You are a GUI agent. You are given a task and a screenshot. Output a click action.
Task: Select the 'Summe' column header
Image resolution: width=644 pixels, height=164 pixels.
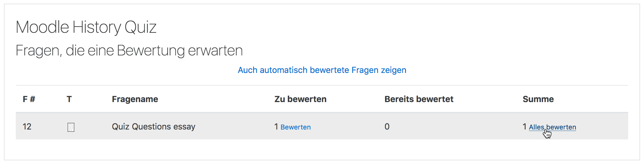tap(538, 99)
